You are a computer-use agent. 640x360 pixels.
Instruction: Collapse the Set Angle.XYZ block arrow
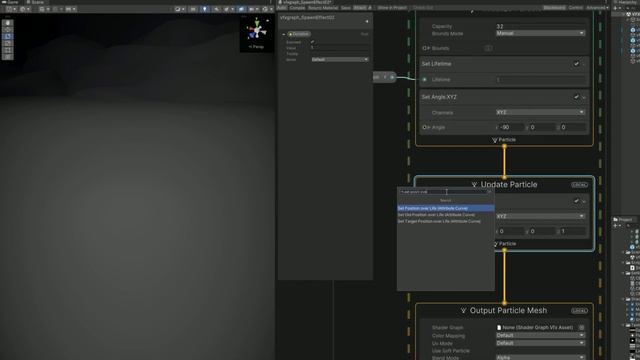click(x=584, y=98)
